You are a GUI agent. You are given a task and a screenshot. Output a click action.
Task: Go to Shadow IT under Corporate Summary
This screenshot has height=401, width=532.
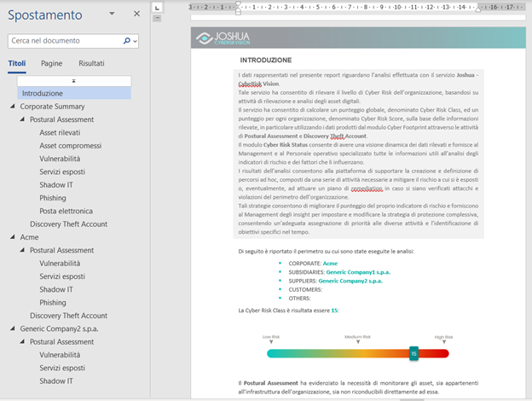point(56,184)
